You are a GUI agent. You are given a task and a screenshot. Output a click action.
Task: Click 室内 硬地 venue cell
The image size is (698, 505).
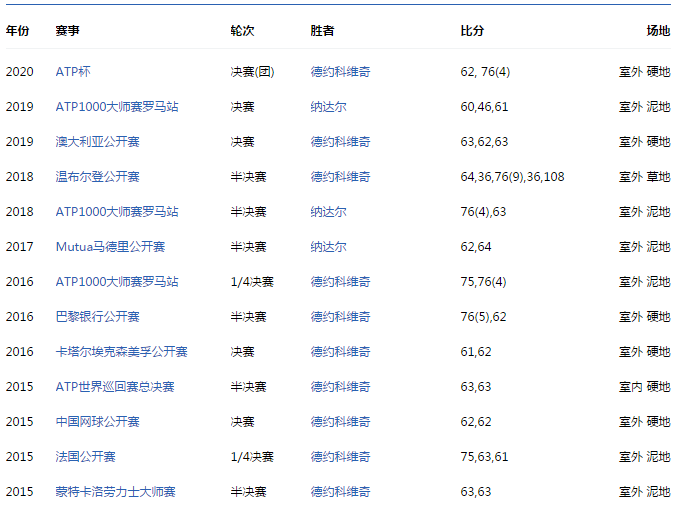[x=645, y=387]
